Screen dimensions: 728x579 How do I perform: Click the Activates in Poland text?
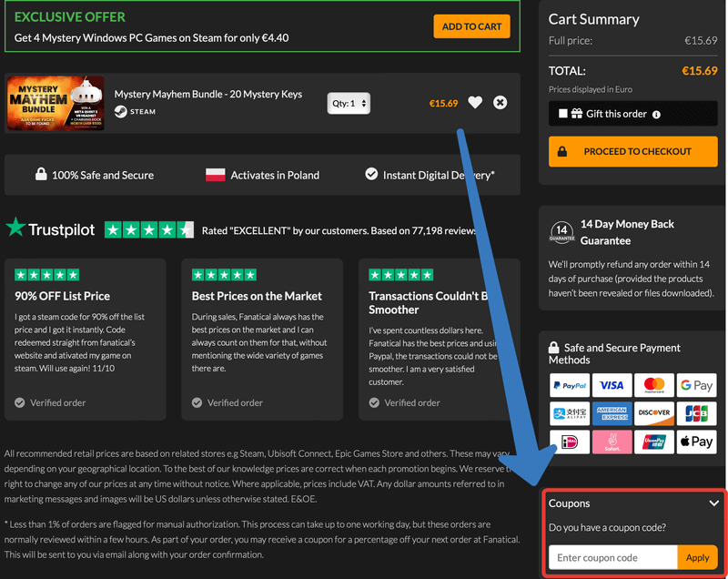click(275, 175)
